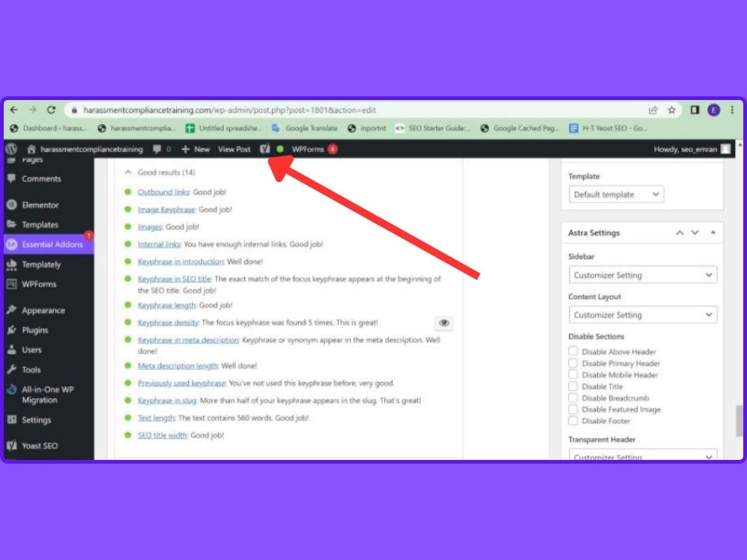Click the share page icon in address bar
Screen dimensions: 747x560
click(x=653, y=110)
